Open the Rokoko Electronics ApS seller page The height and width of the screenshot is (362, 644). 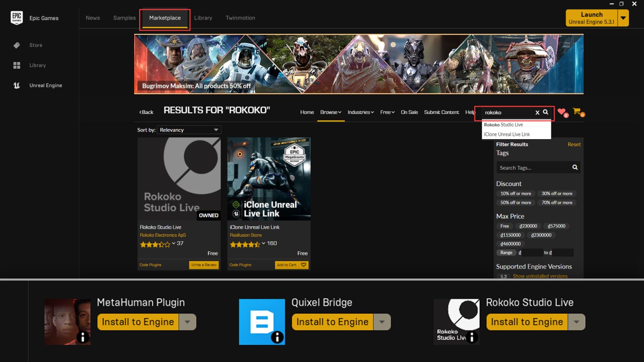163,235
